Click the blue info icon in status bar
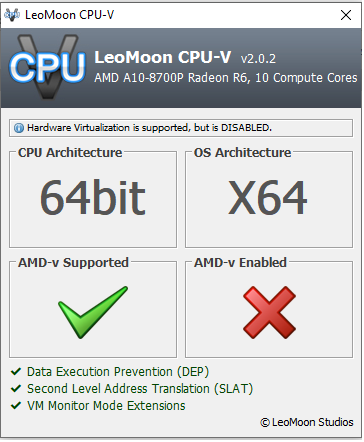The width and height of the screenshot is (364, 442). [x=19, y=128]
